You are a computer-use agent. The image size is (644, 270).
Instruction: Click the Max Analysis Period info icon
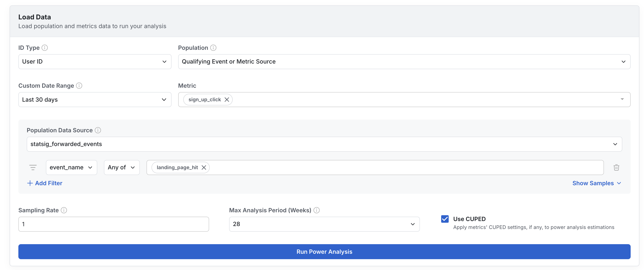(x=317, y=210)
